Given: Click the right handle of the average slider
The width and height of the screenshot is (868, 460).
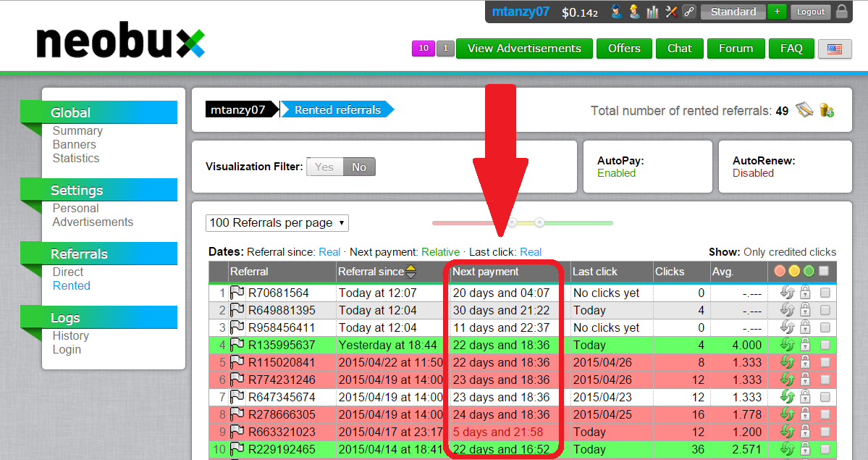Looking at the screenshot, I should [539, 223].
